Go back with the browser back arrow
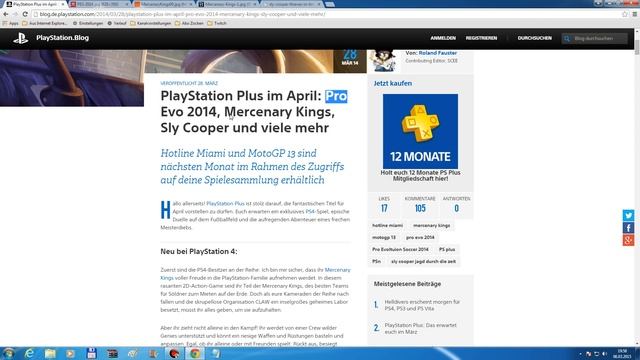640x360 pixels. 6,14
